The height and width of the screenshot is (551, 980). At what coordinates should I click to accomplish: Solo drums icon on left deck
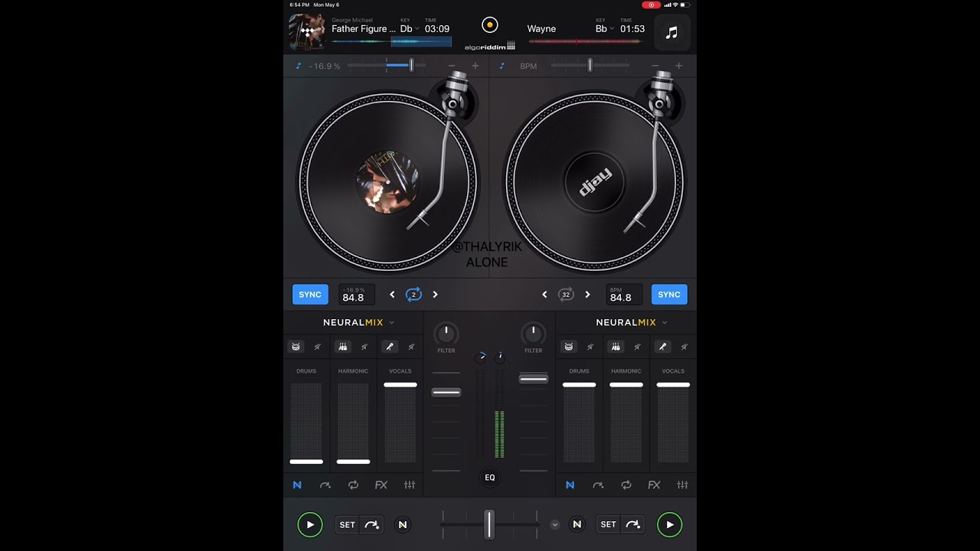(296, 347)
